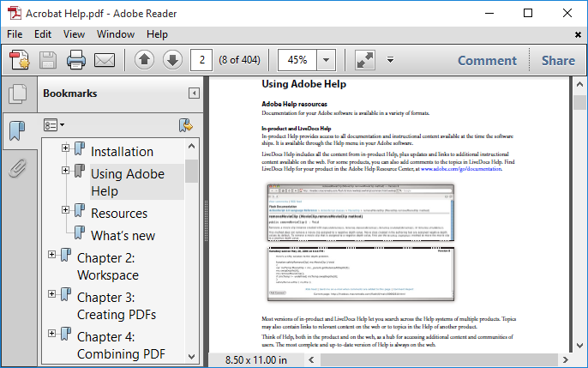Open the bookmarks Options menu dropdown

pos(54,125)
